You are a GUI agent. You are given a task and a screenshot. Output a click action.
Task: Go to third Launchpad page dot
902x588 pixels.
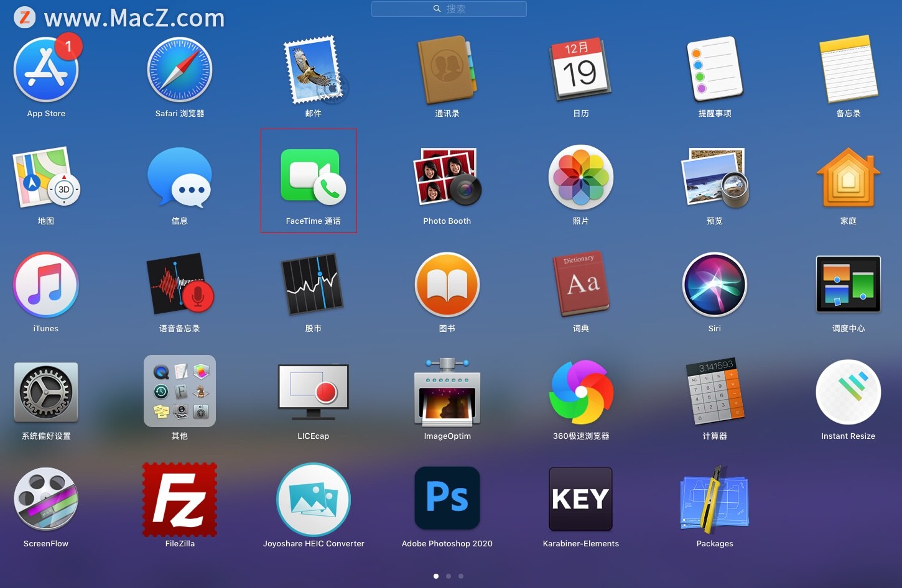click(x=461, y=576)
